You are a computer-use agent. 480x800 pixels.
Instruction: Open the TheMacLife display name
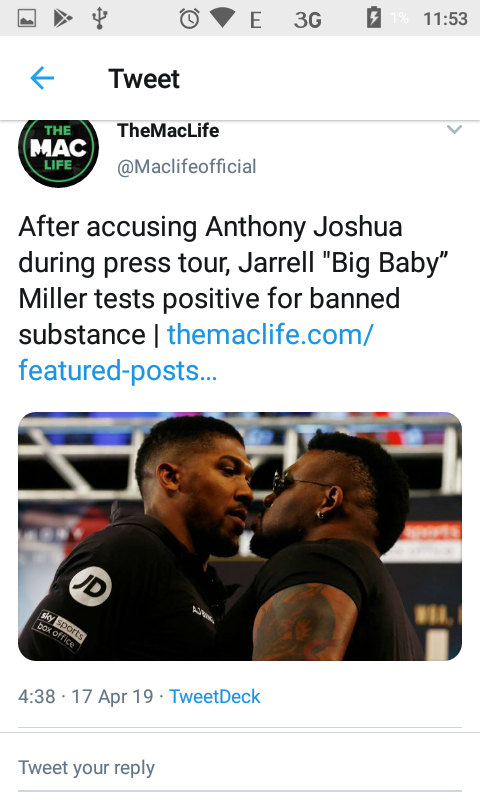tap(168, 131)
